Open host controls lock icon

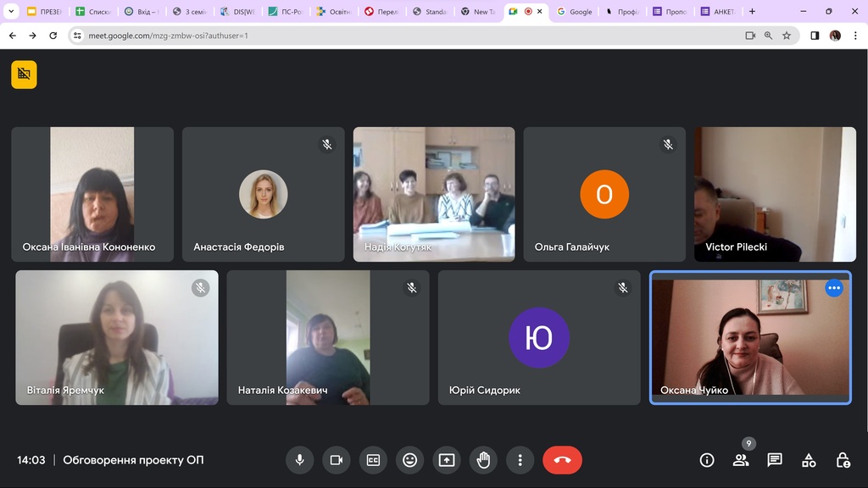843,460
